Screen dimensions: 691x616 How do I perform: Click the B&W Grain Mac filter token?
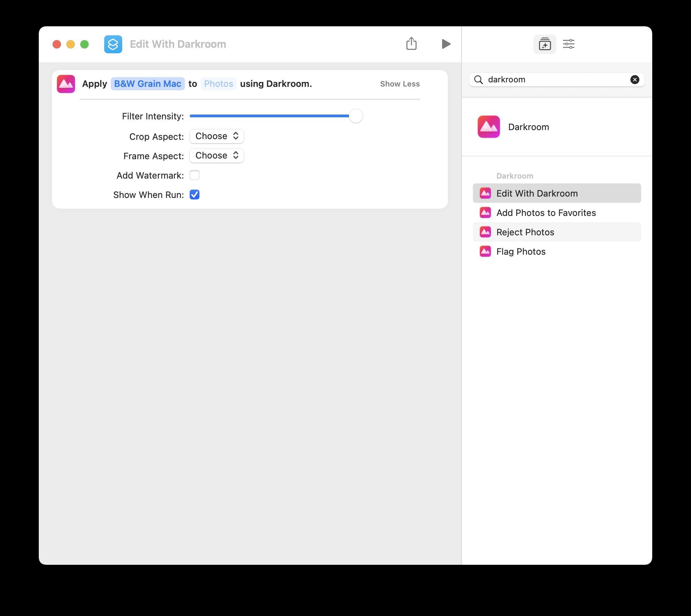(x=148, y=83)
